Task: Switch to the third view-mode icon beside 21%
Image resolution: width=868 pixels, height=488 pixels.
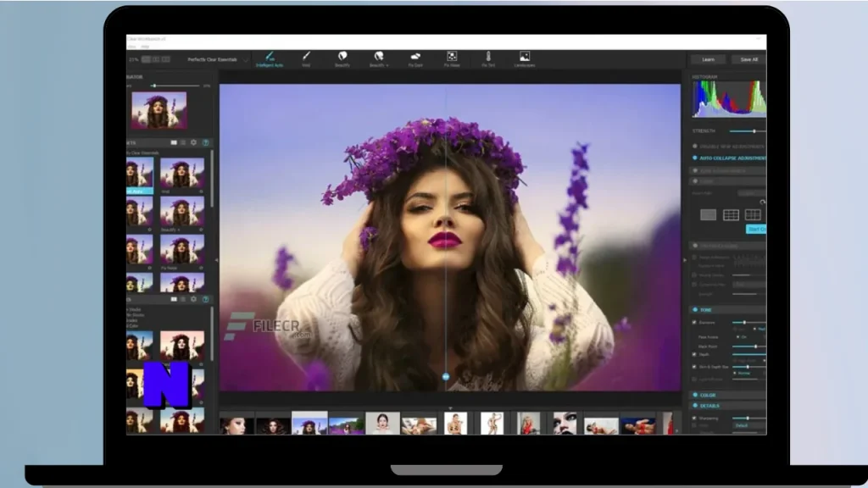Action: [165, 59]
